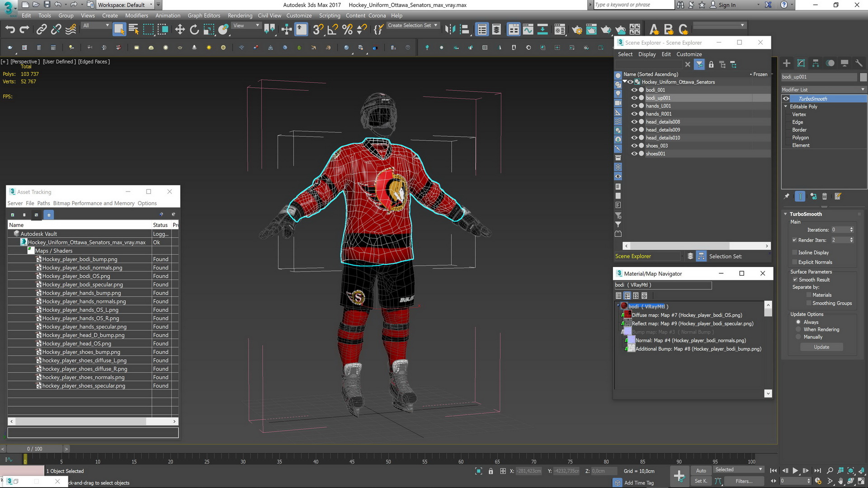868x488 pixels.
Task: Activate the Select Object tool
Action: (119, 29)
